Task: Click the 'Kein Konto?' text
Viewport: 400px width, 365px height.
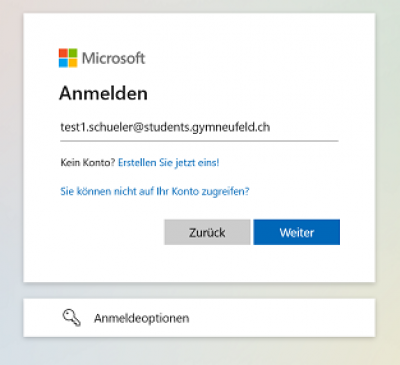Action: coord(88,163)
